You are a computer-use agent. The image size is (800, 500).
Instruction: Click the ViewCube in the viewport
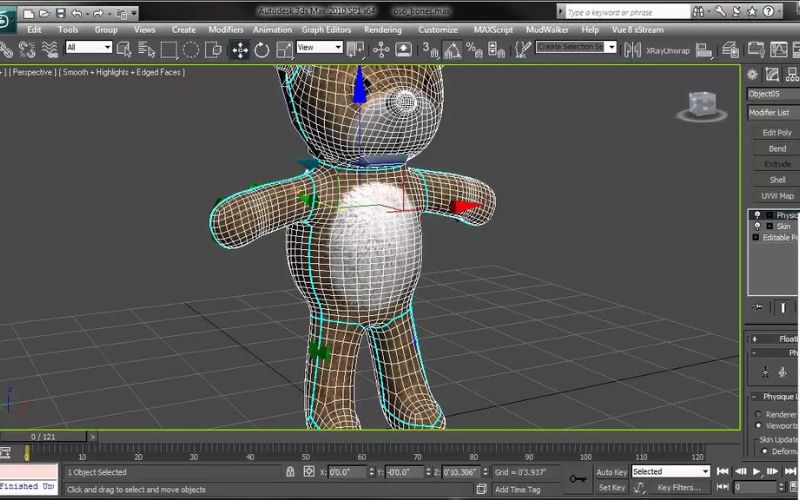point(702,105)
